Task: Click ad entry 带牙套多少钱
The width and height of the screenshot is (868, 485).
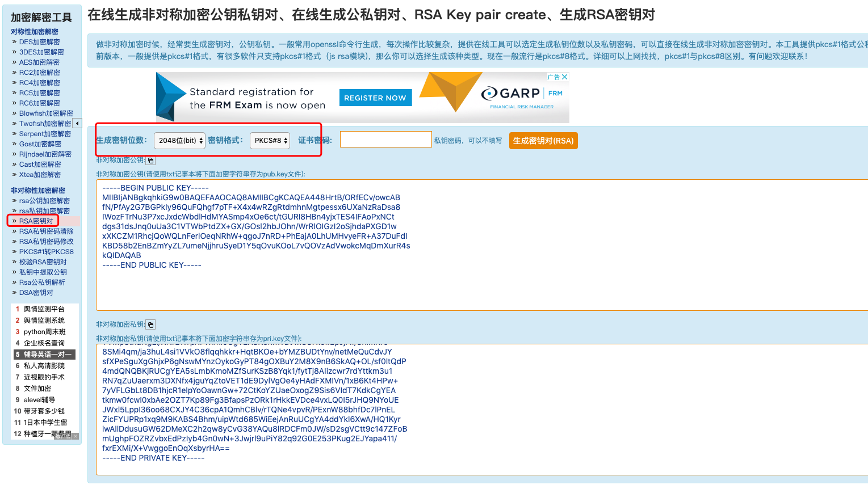Action: (x=44, y=411)
